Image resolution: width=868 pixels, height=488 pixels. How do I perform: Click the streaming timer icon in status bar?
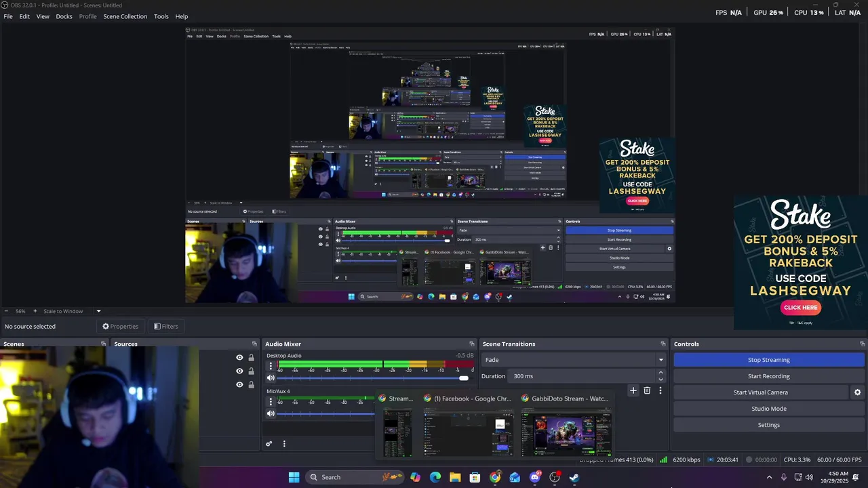click(711, 460)
